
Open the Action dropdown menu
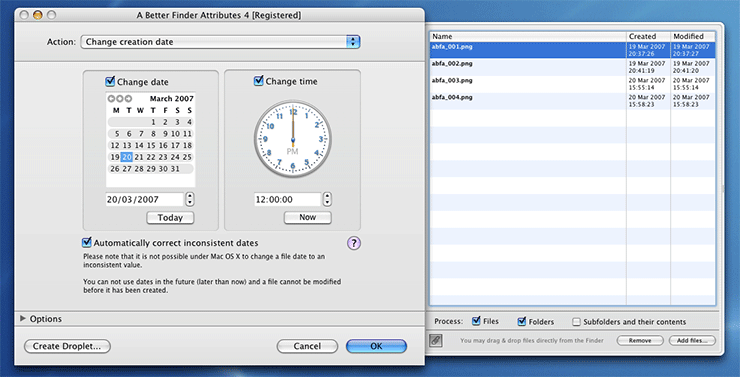[x=221, y=42]
